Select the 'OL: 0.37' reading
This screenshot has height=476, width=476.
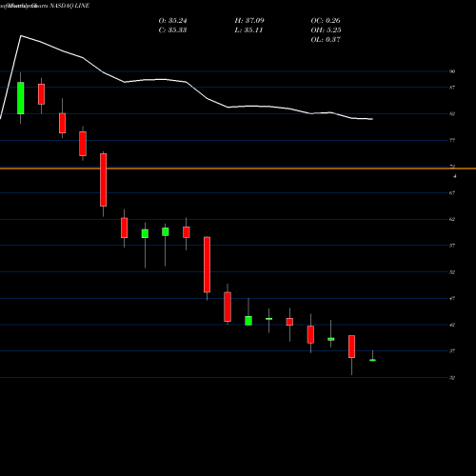pos(326,40)
